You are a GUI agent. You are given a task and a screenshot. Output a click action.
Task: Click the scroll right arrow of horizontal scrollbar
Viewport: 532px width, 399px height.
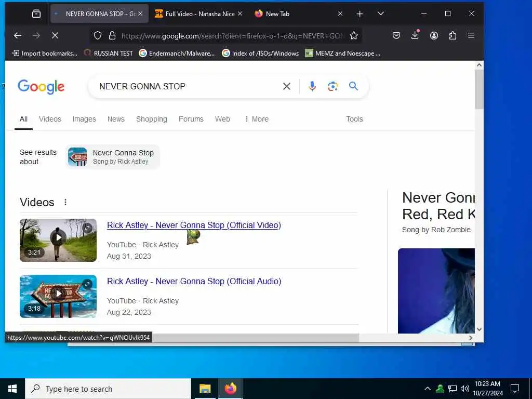pyautogui.click(x=471, y=338)
